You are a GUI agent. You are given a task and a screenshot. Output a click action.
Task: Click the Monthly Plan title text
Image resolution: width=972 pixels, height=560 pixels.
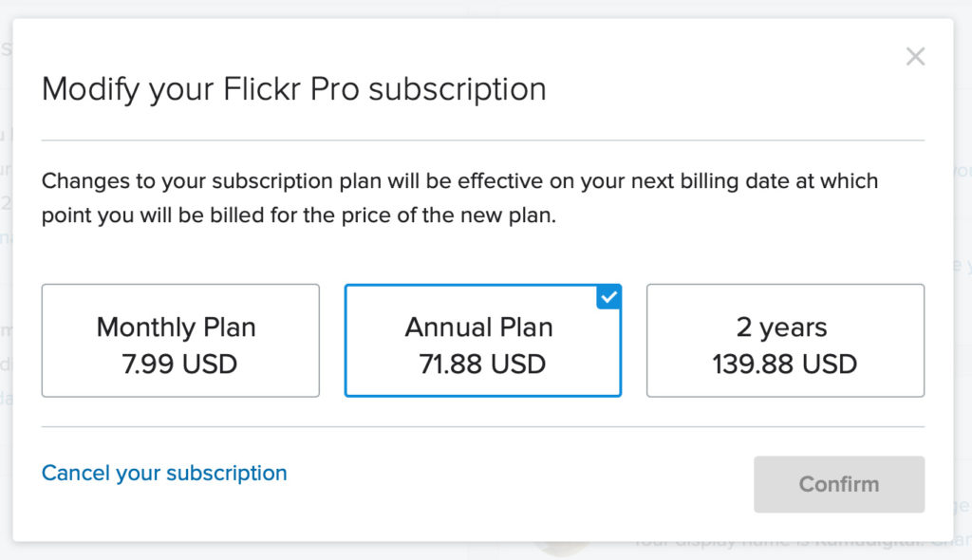[177, 327]
